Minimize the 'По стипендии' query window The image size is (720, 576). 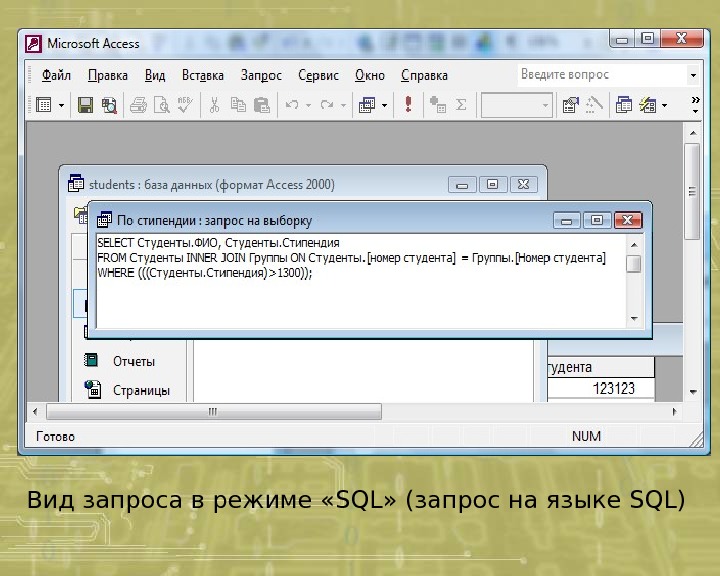[x=567, y=220]
